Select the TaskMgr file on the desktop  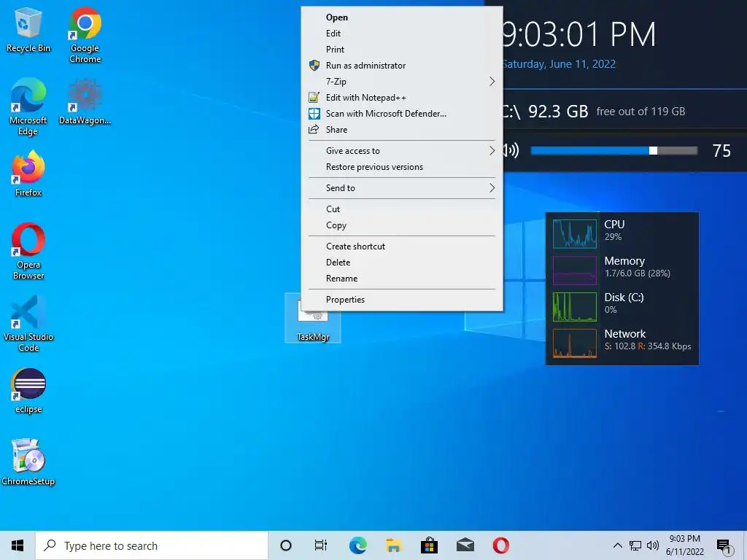313,319
